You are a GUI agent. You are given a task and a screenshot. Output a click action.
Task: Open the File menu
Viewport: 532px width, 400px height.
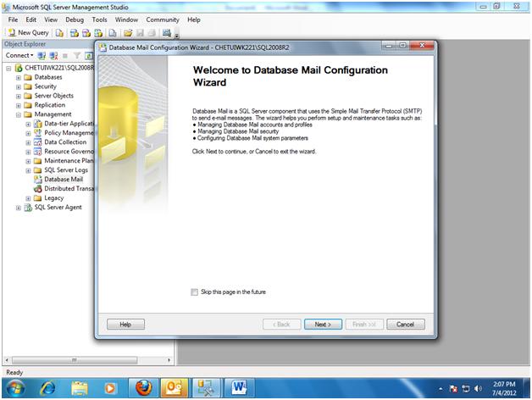point(13,19)
